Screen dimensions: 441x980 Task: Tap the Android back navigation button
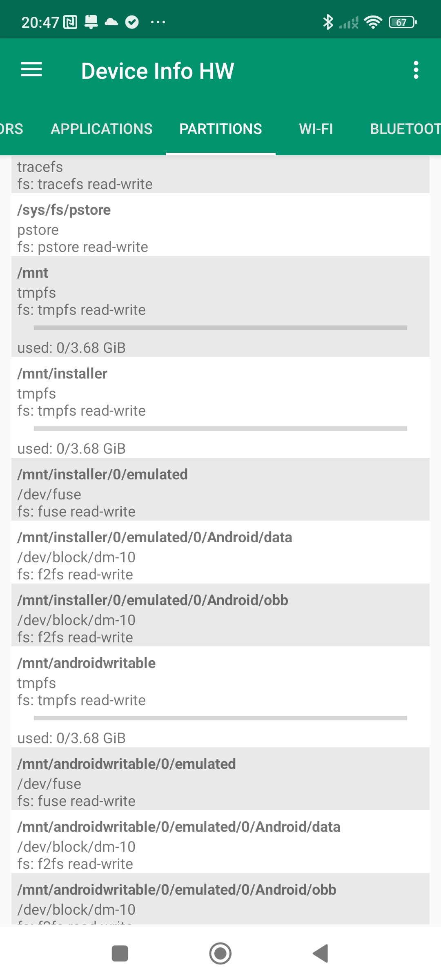click(x=321, y=953)
